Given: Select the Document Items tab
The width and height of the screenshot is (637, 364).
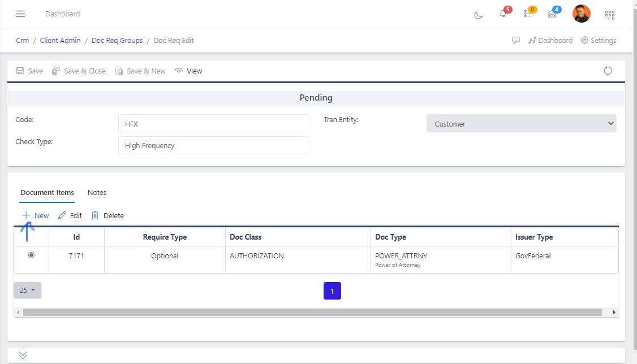Looking at the screenshot, I should coord(47,192).
